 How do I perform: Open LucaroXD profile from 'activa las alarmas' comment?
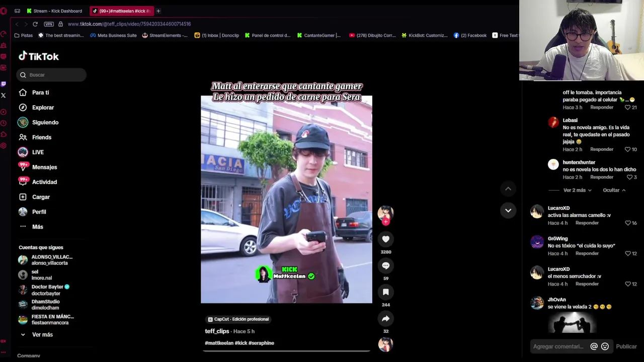558,208
